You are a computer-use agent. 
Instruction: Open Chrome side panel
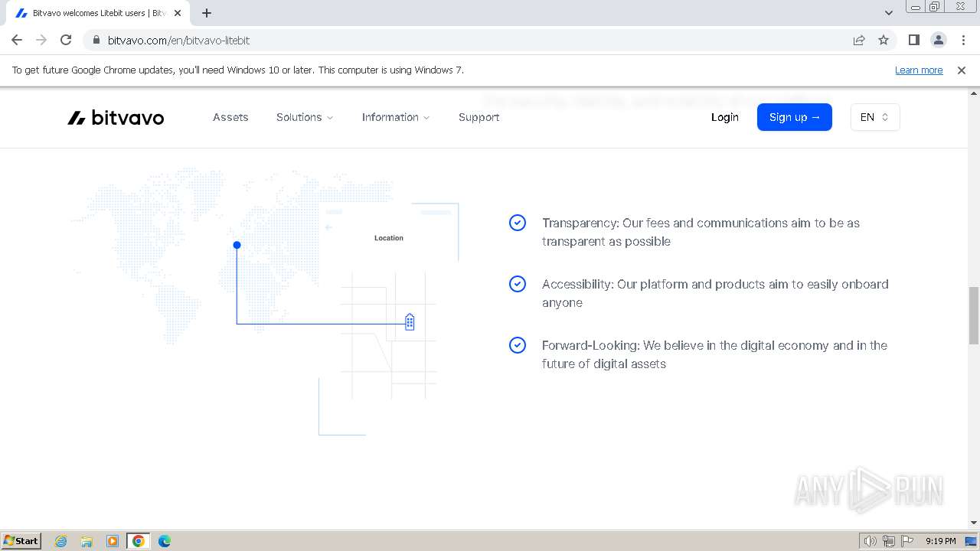[913, 40]
